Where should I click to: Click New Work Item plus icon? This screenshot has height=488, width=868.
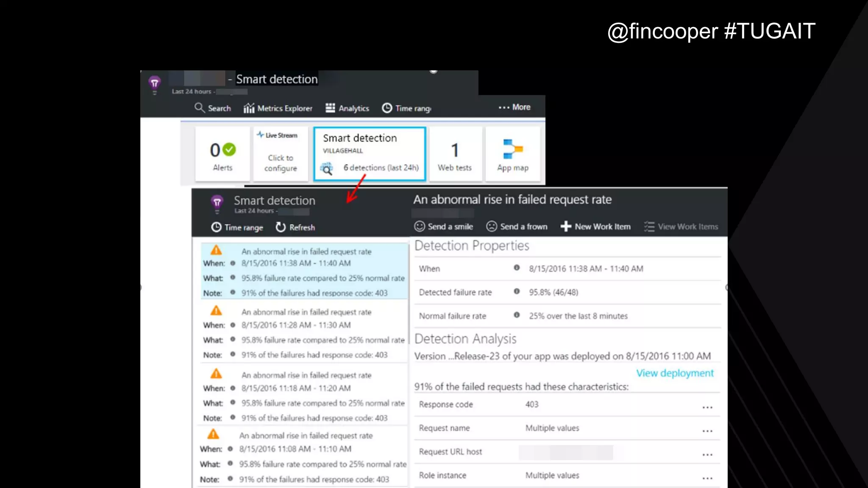565,227
